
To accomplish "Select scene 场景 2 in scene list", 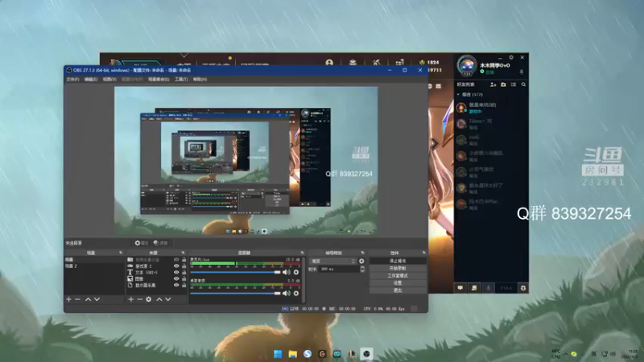I will tap(94, 266).
